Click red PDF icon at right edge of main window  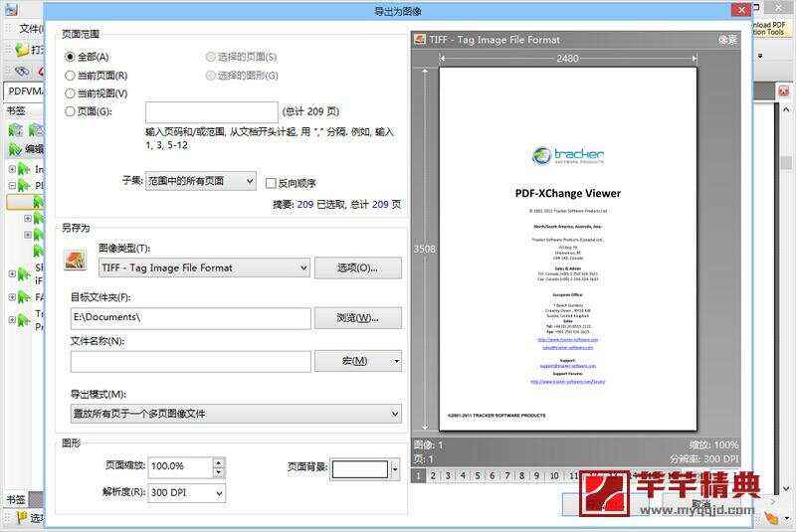tap(784, 90)
